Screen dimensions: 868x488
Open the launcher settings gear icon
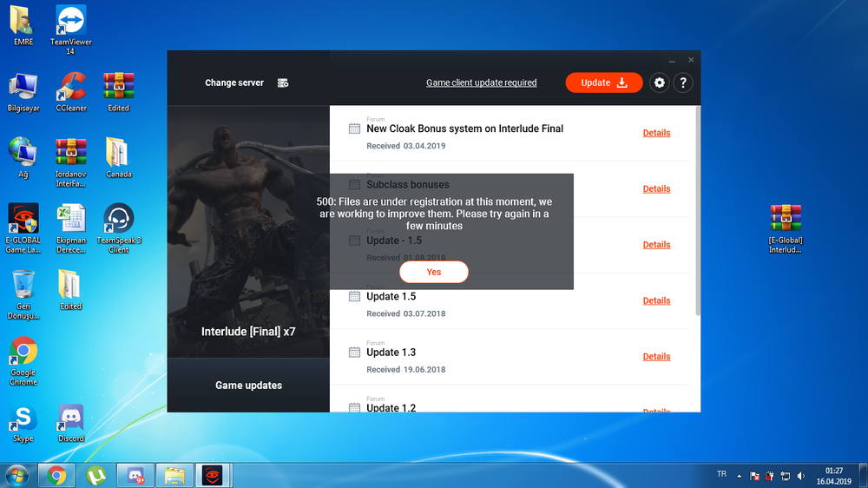pyautogui.click(x=660, y=82)
